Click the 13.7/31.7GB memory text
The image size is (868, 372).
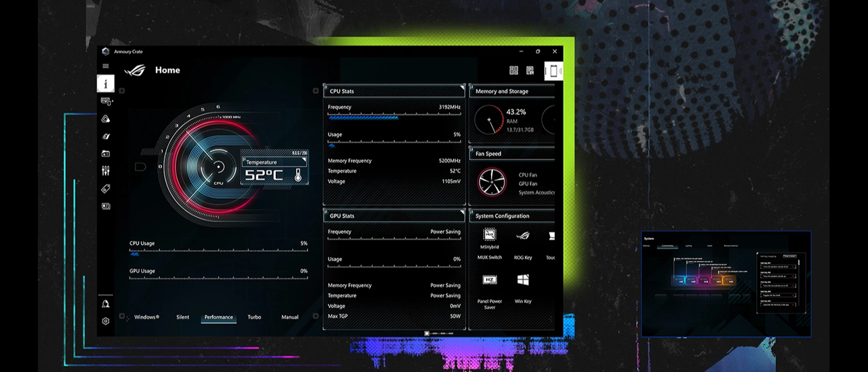(520, 130)
